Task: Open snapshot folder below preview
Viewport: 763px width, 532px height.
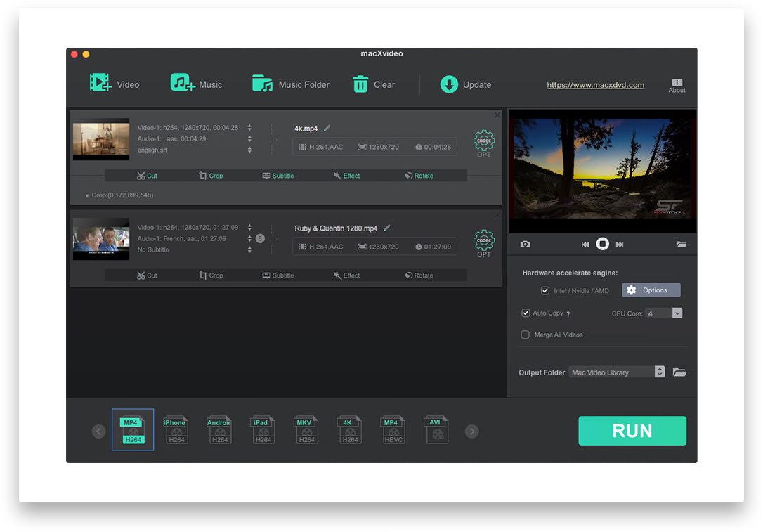Action: coord(682,245)
